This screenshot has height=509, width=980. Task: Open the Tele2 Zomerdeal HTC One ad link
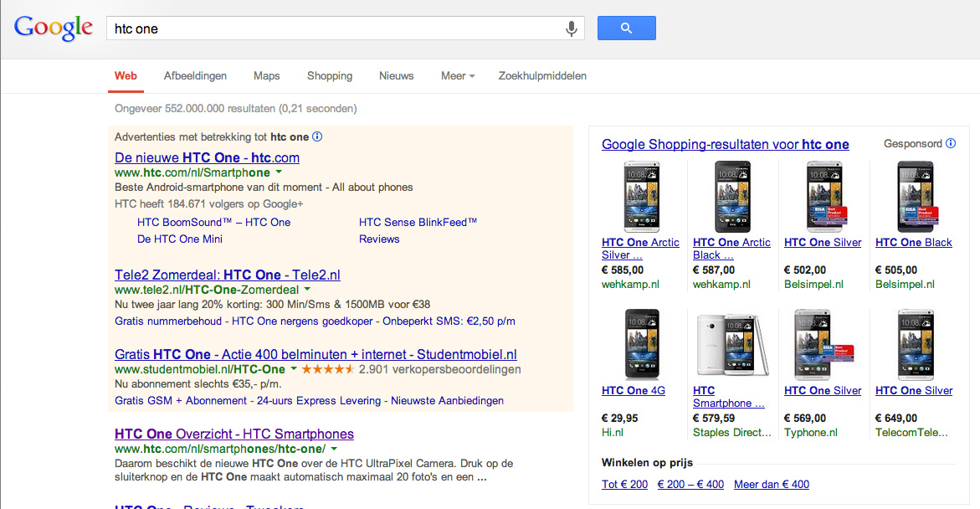(227, 275)
